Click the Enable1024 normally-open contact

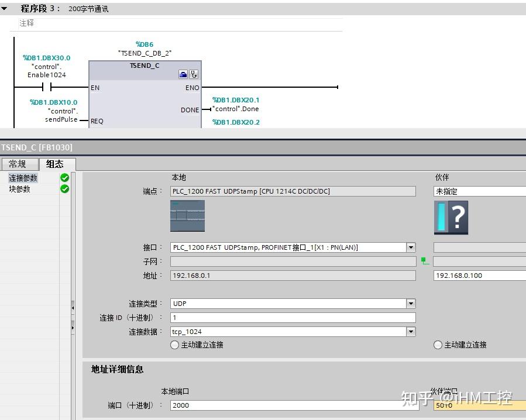(47, 87)
